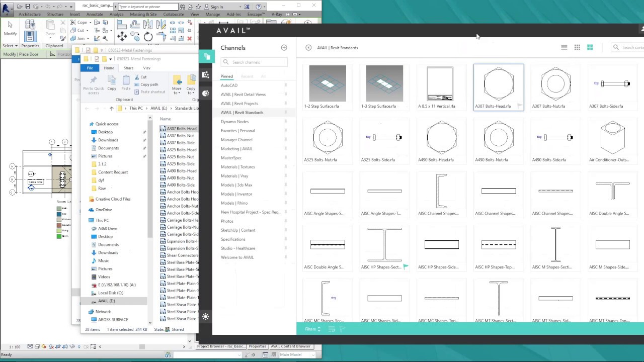
Task: Toggle pin for AVAIL | Revit Standards channel
Action: (x=286, y=113)
